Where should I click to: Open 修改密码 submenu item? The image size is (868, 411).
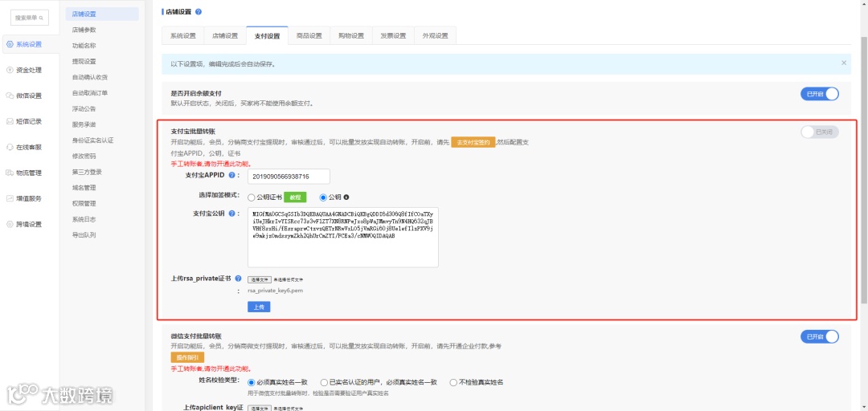[x=84, y=156]
